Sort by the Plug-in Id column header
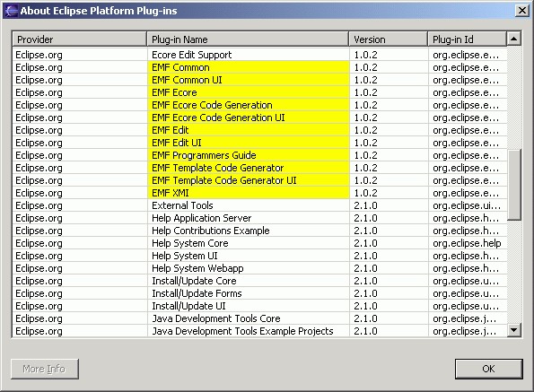The width and height of the screenshot is (534, 392). click(468, 39)
